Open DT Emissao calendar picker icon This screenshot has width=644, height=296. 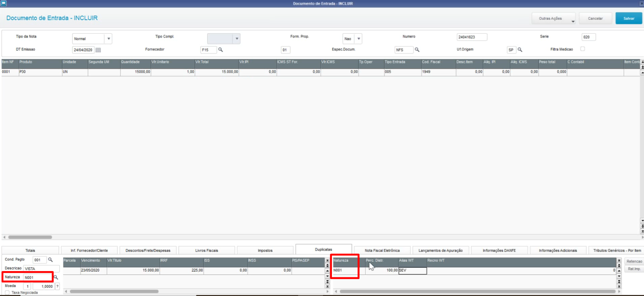(x=98, y=50)
